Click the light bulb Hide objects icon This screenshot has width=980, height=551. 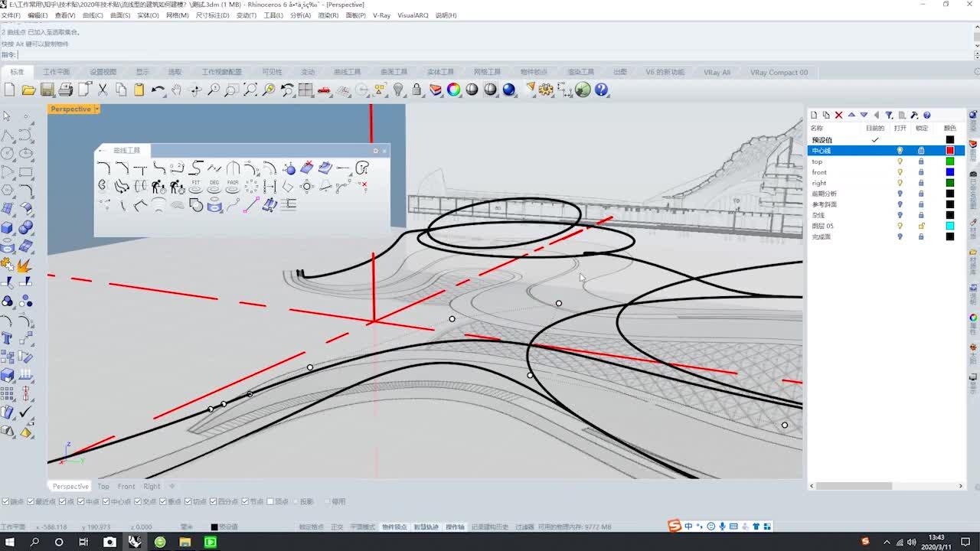[398, 90]
